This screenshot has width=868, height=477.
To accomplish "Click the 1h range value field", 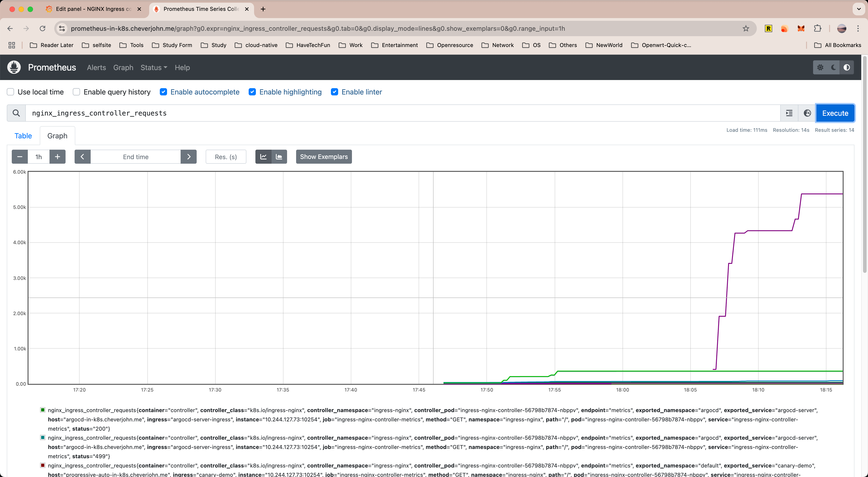I will (39, 157).
